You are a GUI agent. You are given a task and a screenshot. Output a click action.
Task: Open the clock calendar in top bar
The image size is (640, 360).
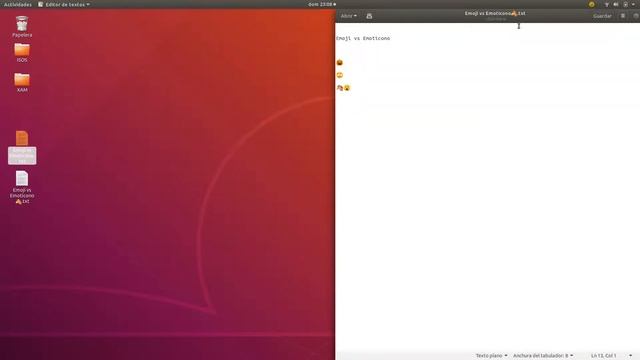[322, 4]
